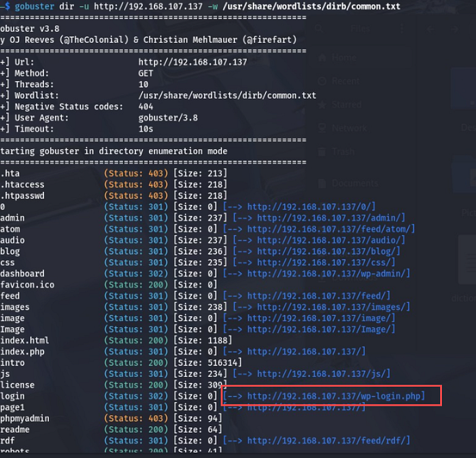Click the login result name
Image resolution: width=476 pixels, height=458 pixels.
tap(12, 396)
